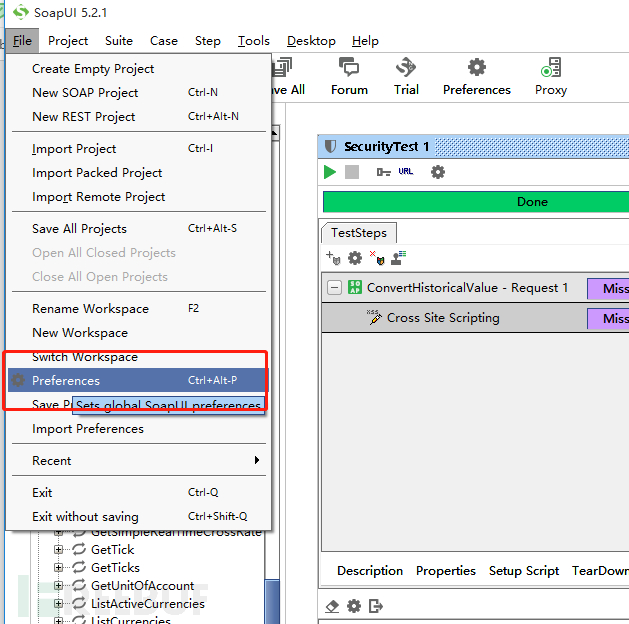
Task: Select Import Packed Project
Action: (138, 173)
